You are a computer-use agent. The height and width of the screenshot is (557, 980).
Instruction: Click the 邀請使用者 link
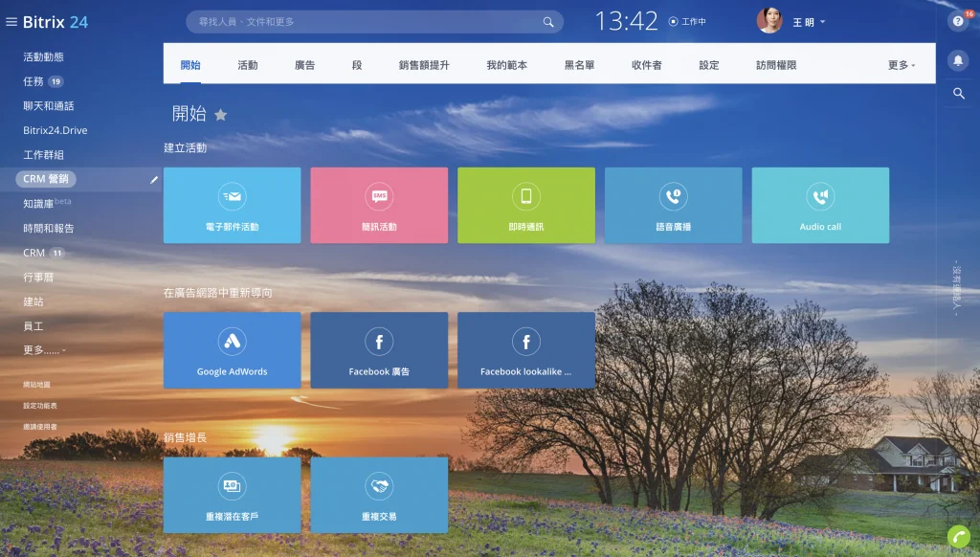40,427
